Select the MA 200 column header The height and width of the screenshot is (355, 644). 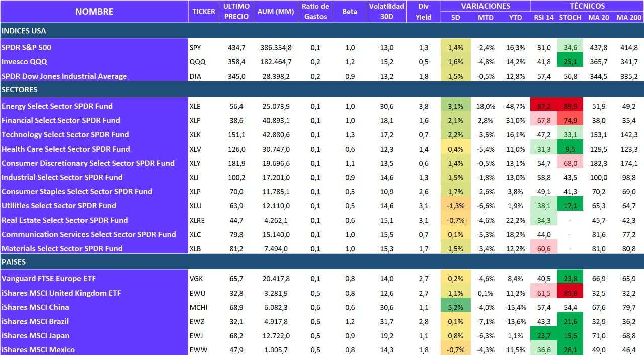(x=629, y=18)
